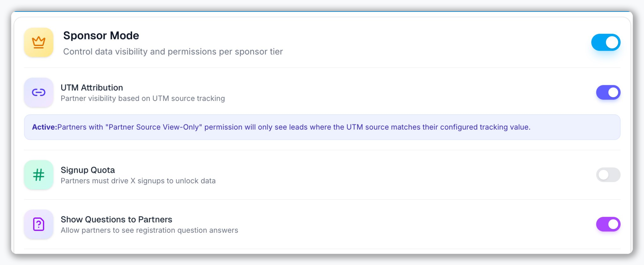Enable the Signup Quota switch
644x265 pixels.
tap(608, 175)
